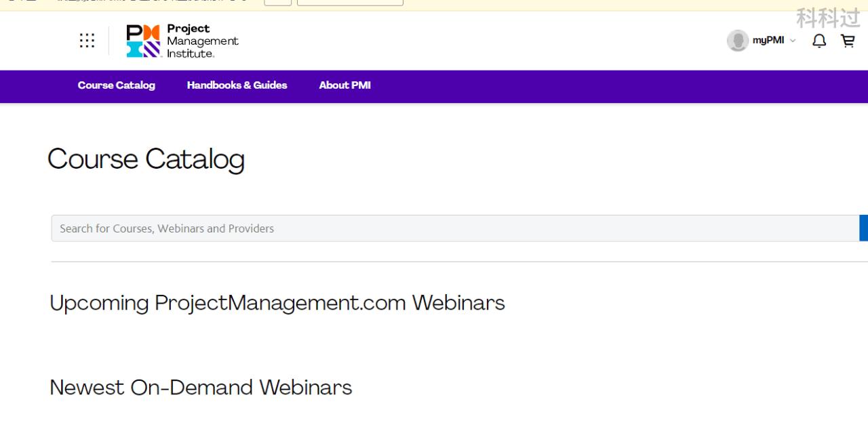Open the shopping cart
This screenshot has height=431, width=868.
point(848,41)
